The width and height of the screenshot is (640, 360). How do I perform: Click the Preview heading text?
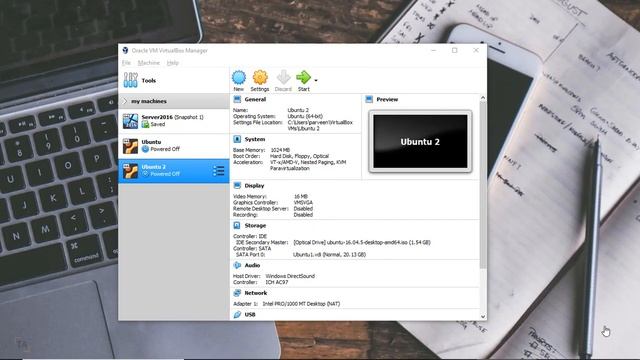point(387,99)
